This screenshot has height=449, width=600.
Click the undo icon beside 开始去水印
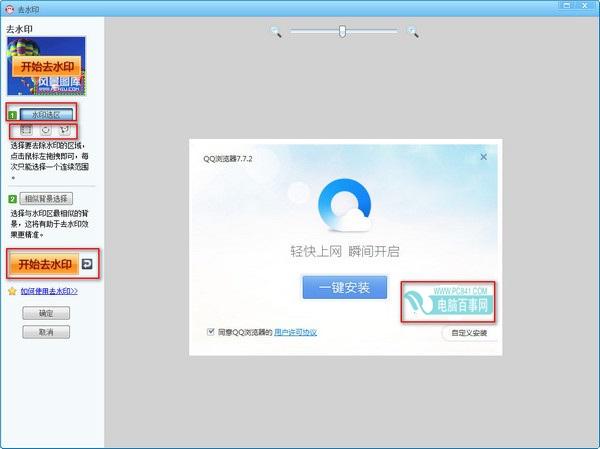87,264
